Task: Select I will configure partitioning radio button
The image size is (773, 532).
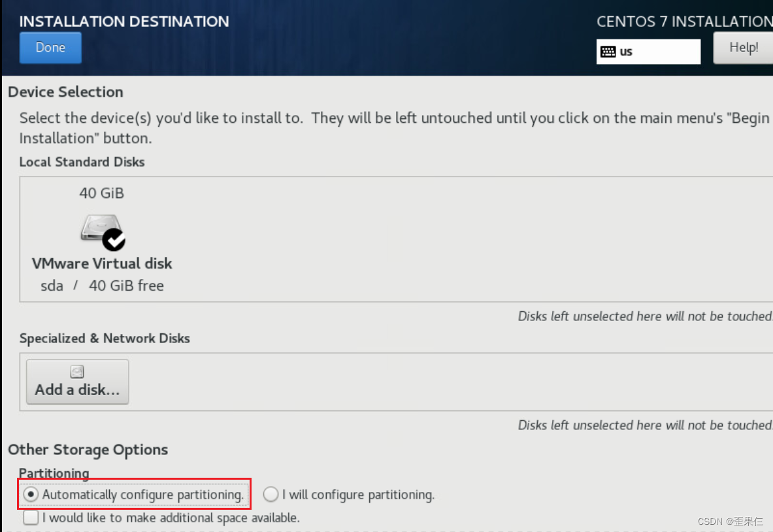Action: point(271,494)
